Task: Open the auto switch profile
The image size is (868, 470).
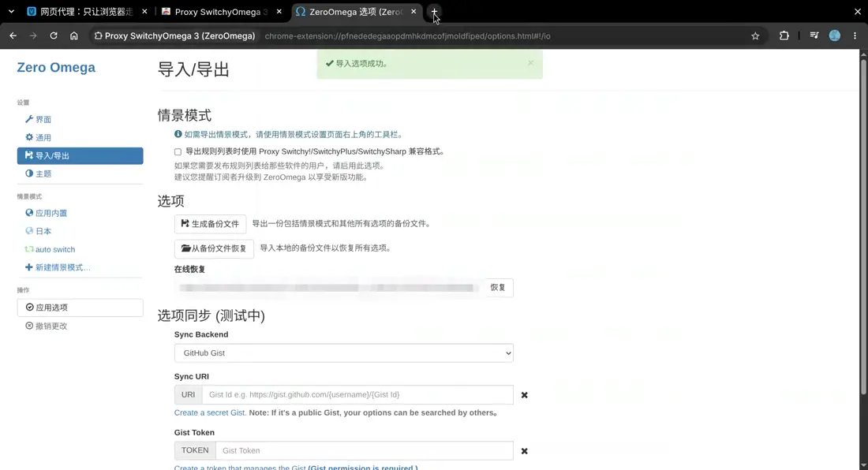Action: coord(50,249)
